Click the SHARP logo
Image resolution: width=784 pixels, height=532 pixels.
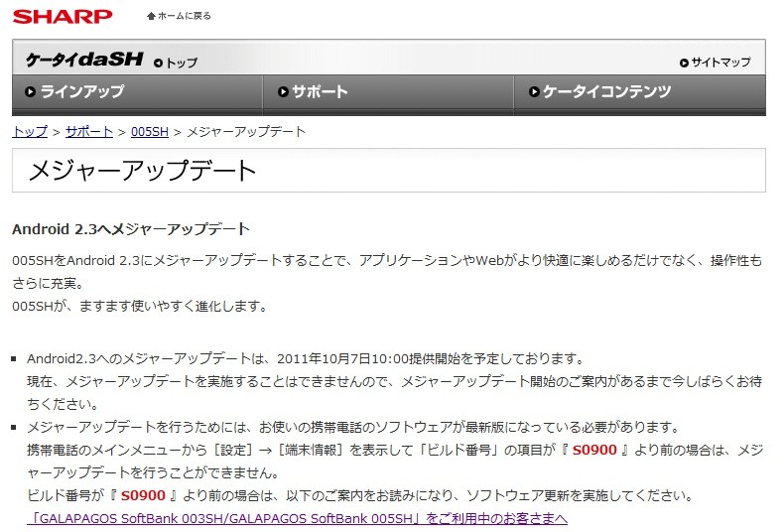pos(63,16)
